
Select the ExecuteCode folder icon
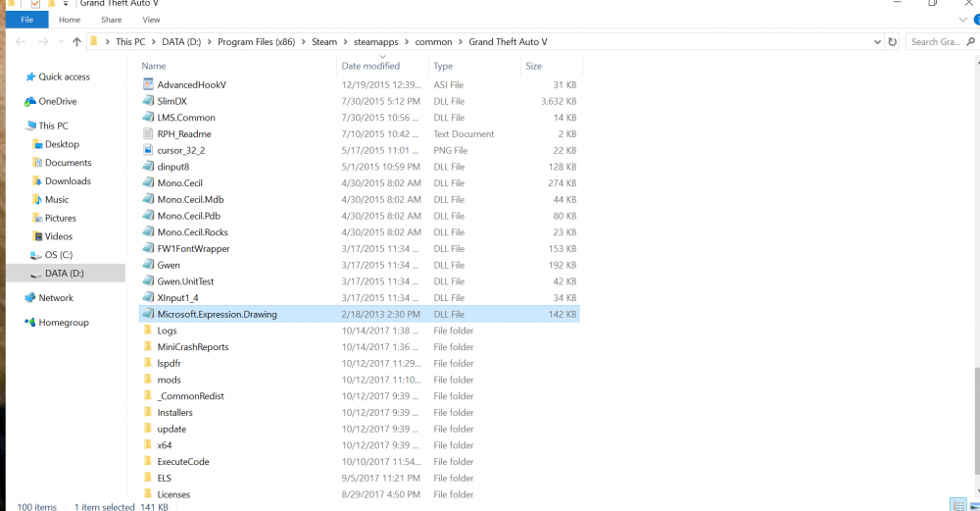pyautogui.click(x=148, y=461)
